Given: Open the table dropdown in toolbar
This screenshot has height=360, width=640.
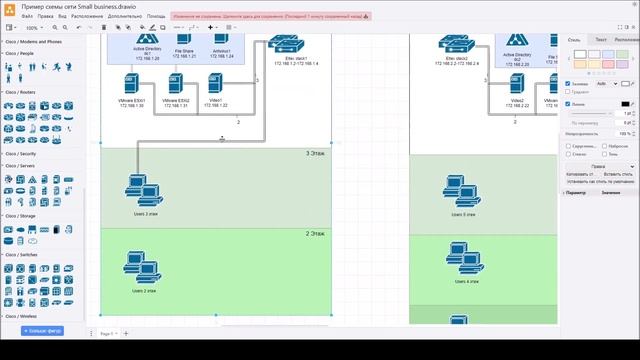Looking at the screenshot, I should click(231, 27).
